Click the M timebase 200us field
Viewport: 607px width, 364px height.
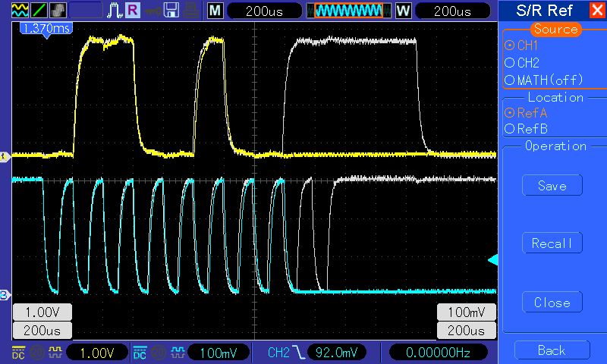[x=263, y=11]
